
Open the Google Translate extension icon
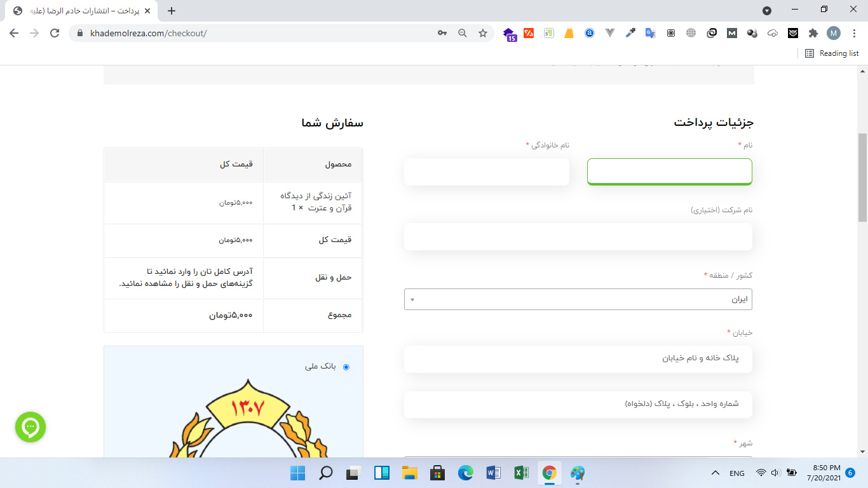(650, 32)
